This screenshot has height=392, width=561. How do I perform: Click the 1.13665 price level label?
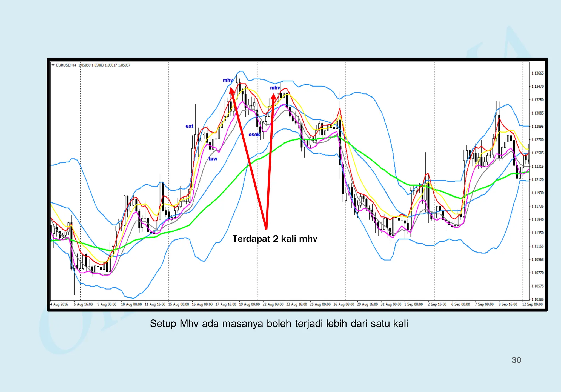[537, 73]
